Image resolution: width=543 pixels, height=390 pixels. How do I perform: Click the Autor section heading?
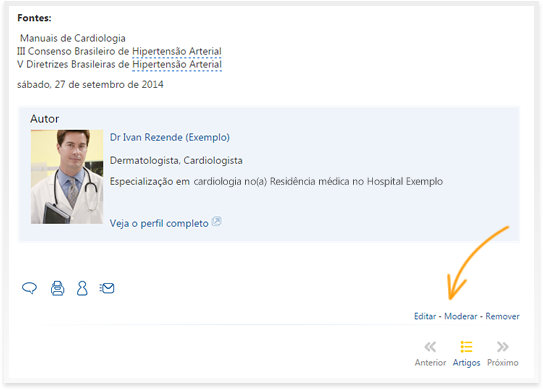[x=44, y=119]
